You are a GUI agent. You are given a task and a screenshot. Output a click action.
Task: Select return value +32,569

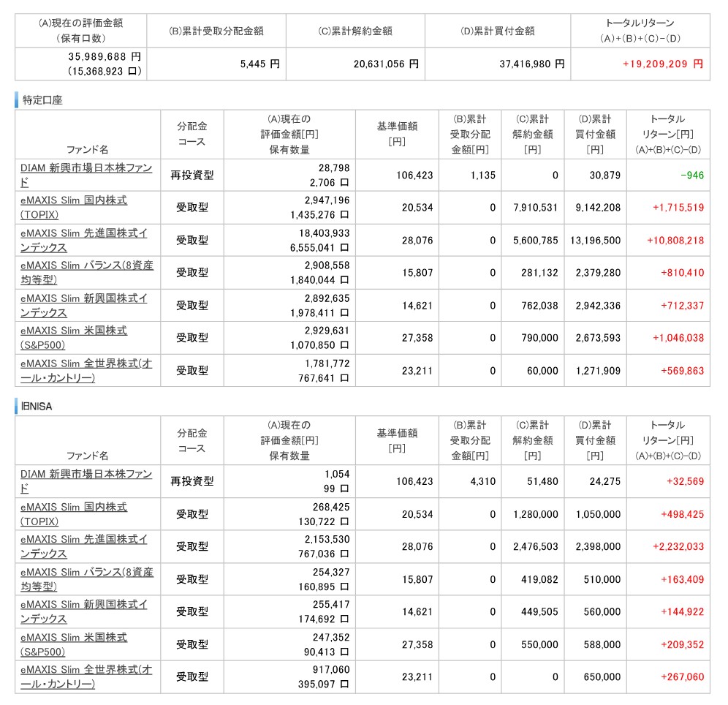click(686, 481)
